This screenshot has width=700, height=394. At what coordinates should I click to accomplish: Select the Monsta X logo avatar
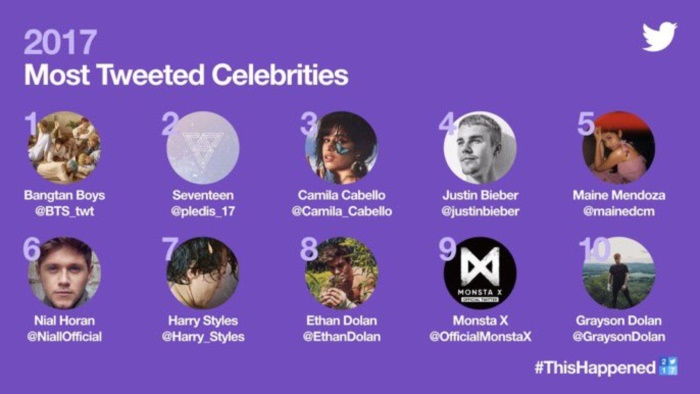(480, 273)
